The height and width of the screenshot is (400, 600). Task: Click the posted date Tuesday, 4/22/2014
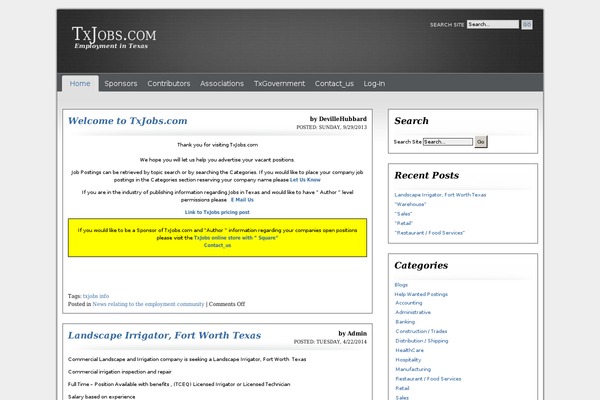click(341, 342)
